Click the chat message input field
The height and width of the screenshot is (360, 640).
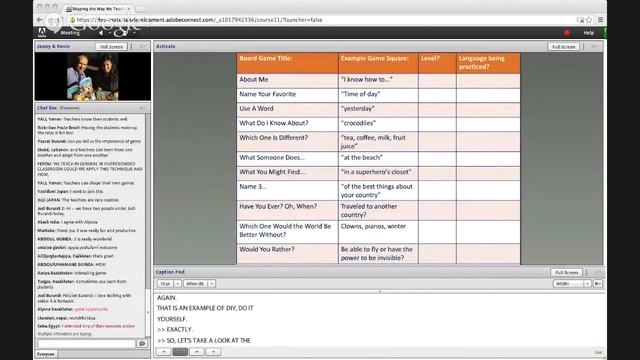[86, 344]
